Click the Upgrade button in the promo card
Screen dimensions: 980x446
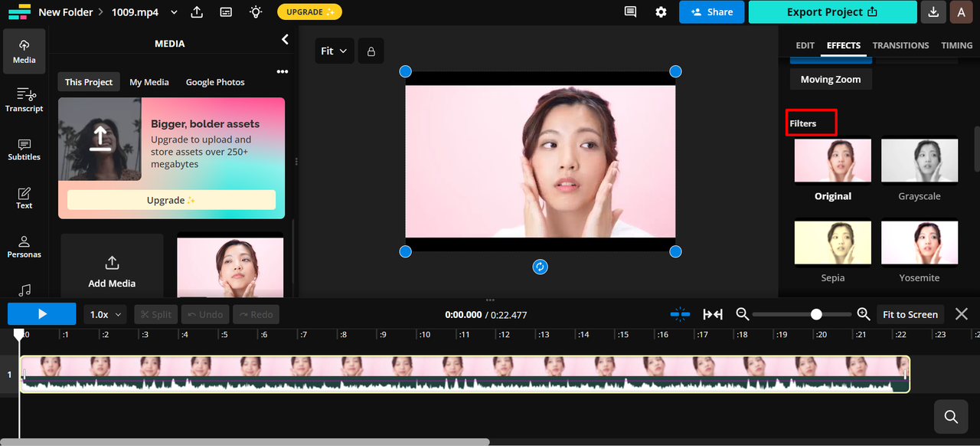tap(171, 200)
